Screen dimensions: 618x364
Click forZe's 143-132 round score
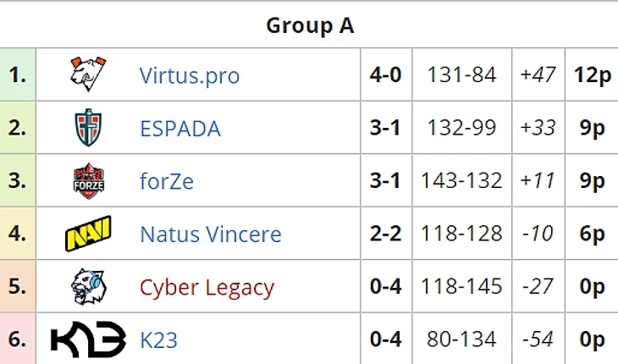(461, 181)
